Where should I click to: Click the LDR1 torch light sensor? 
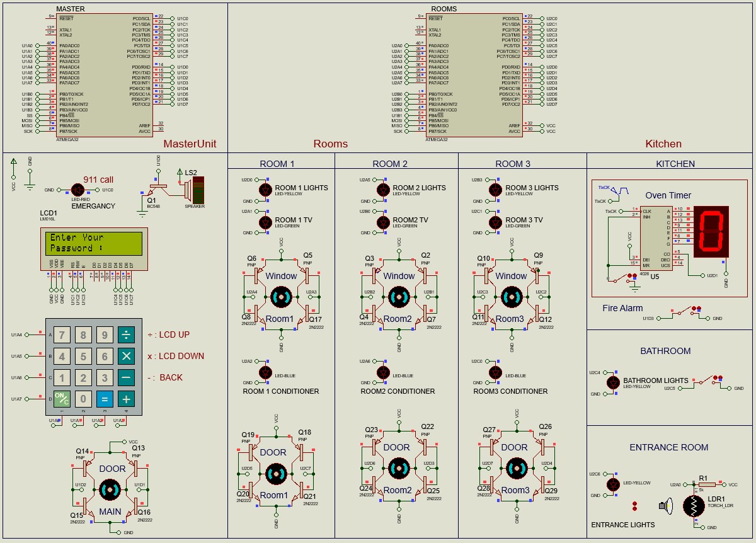[693, 506]
